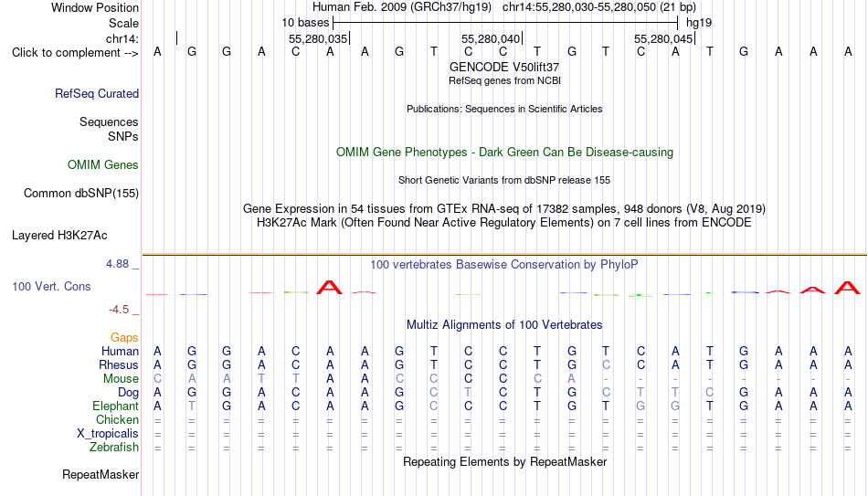The height and width of the screenshot is (496, 868).
Task: Click 'Human Feb. 2009 (GRCh37/hg19)' assembly text
Action: (x=402, y=7)
